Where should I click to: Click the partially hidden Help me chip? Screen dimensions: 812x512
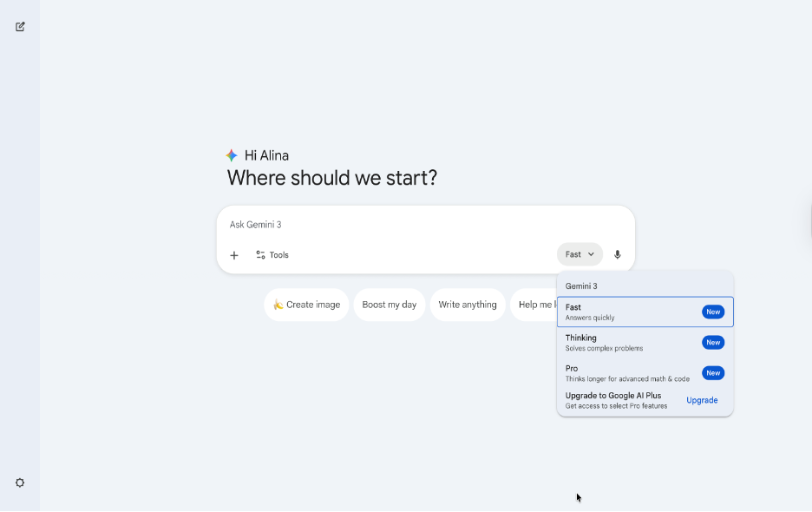click(534, 305)
